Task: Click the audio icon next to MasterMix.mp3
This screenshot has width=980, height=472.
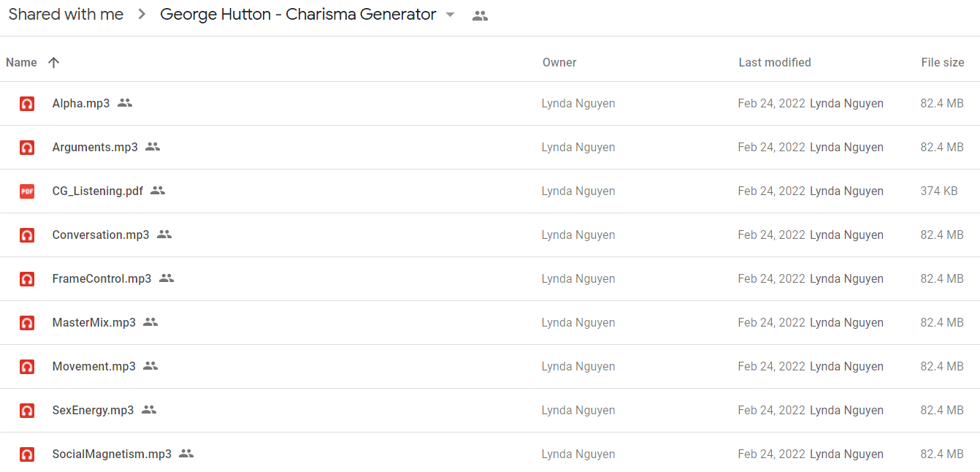Action: (x=27, y=323)
